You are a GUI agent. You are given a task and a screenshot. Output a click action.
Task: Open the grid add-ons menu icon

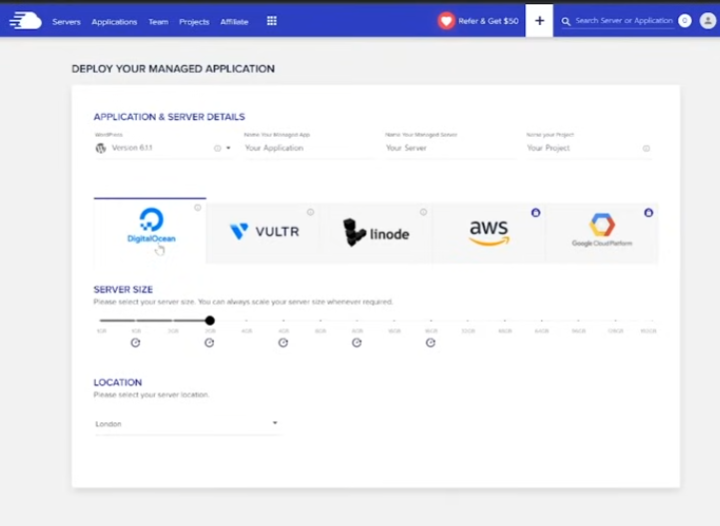pos(272,21)
